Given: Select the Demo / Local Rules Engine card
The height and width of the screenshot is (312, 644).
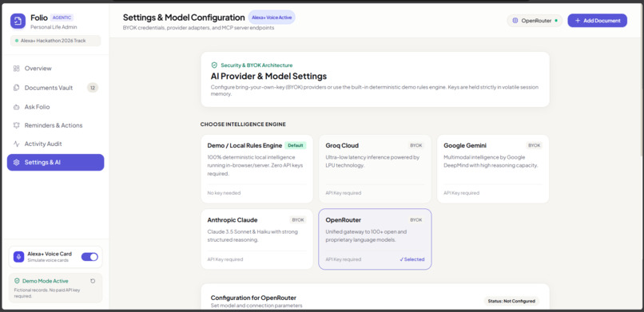Looking at the screenshot, I should (x=256, y=169).
